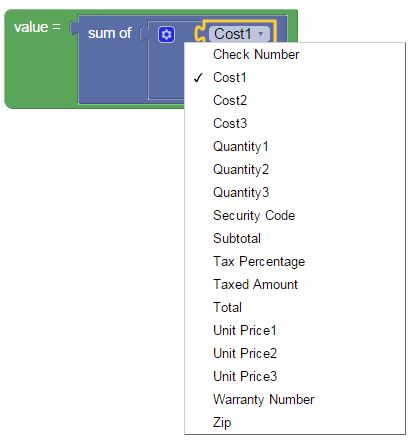Choose Quantity1 from the dropdown
This screenshot has width=419, height=446.
coord(295,146)
